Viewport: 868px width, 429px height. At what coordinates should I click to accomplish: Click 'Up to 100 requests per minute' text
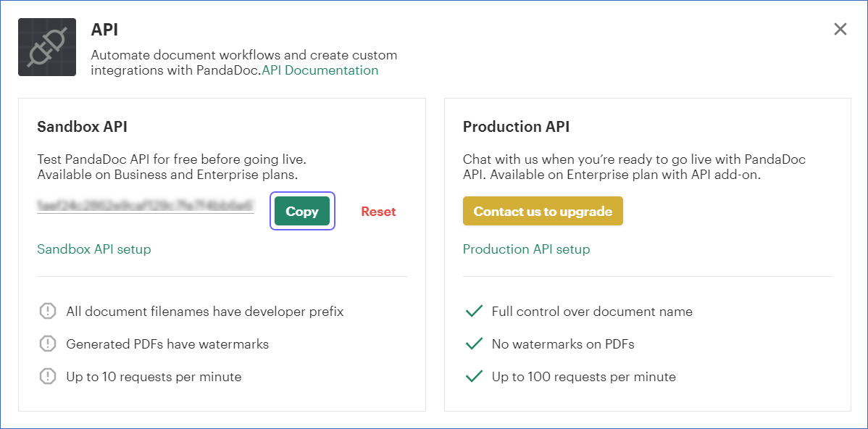584,377
